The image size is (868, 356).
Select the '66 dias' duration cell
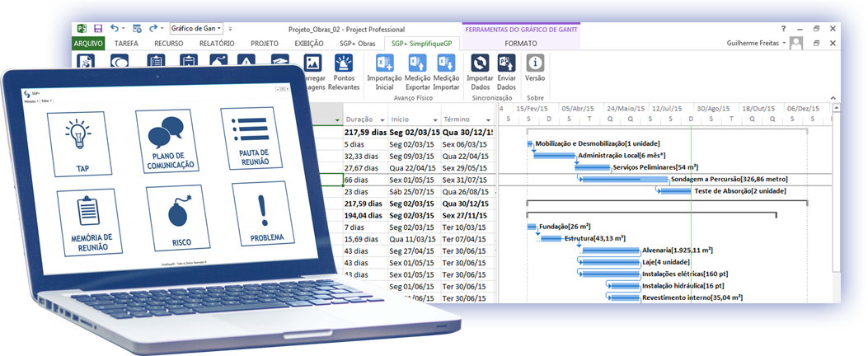click(364, 180)
